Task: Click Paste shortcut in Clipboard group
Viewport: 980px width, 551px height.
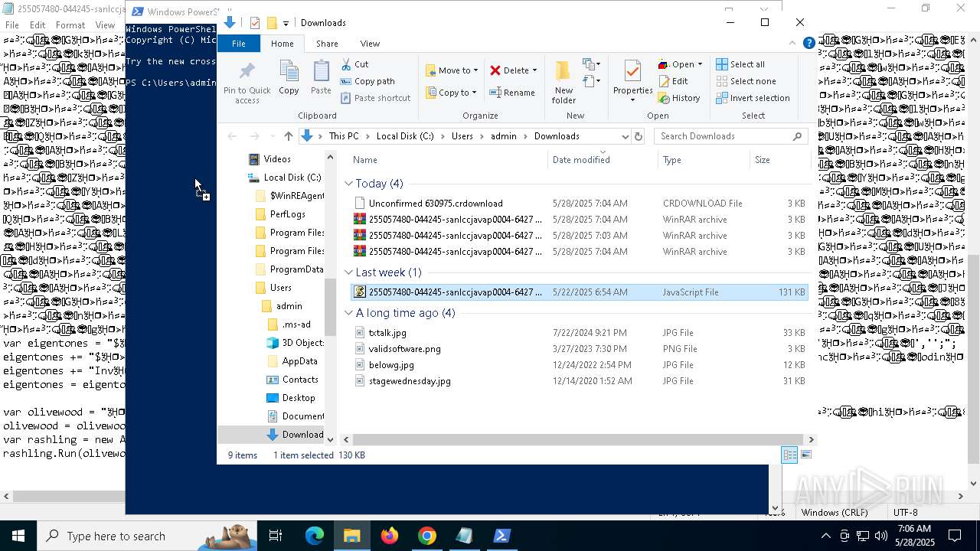Action: click(375, 98)
